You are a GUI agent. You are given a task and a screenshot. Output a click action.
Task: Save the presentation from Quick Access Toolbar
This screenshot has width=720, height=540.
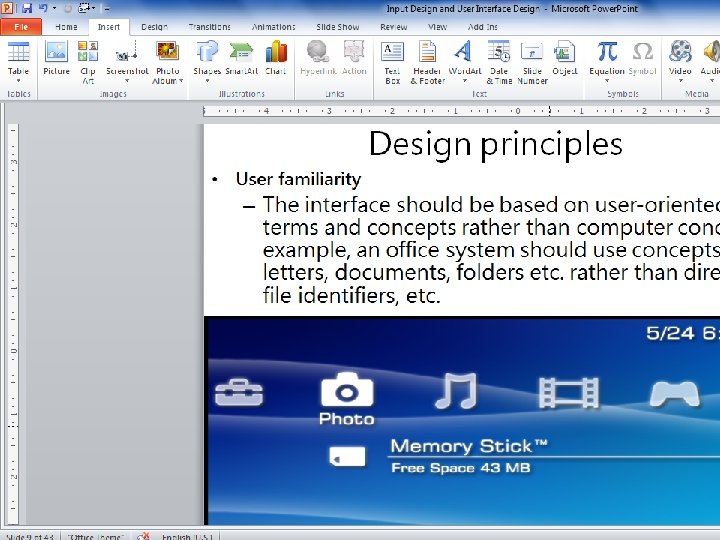pos(27,8)
